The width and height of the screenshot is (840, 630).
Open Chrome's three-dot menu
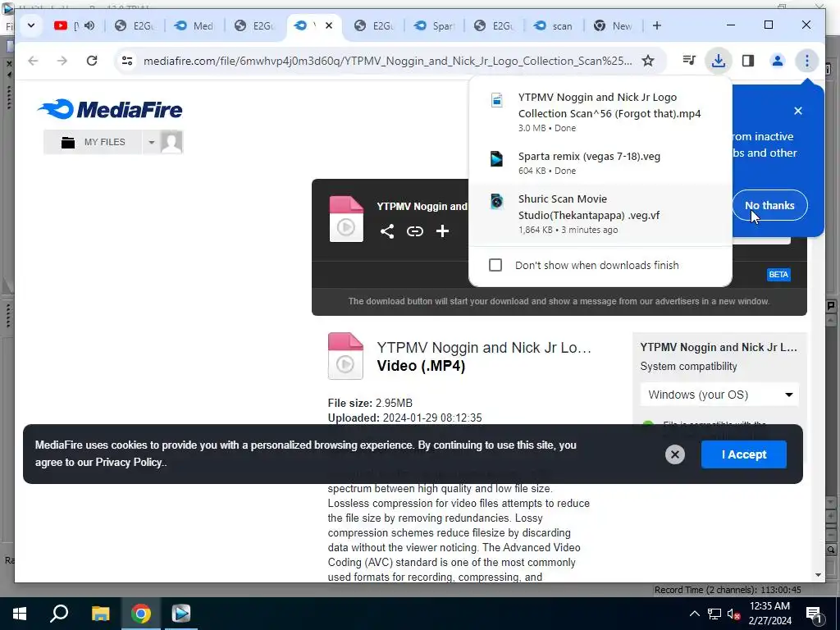[807, 61]
